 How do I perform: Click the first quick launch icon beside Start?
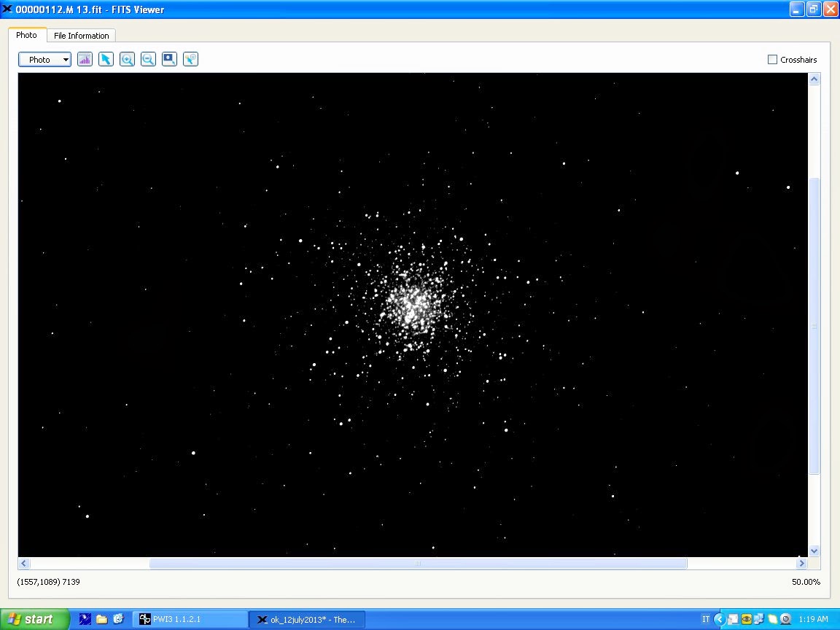(85, 619)
